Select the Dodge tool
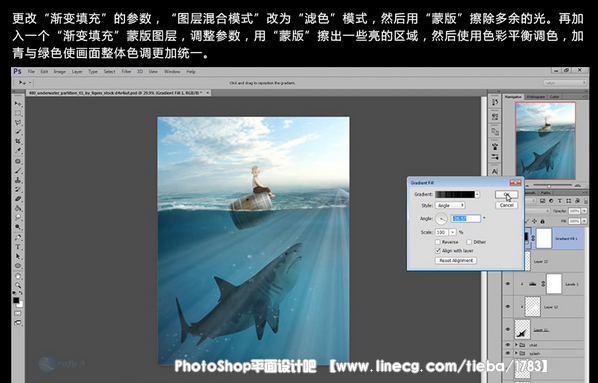The width and height of the screenshot is (598, 383). click(18, 227)
